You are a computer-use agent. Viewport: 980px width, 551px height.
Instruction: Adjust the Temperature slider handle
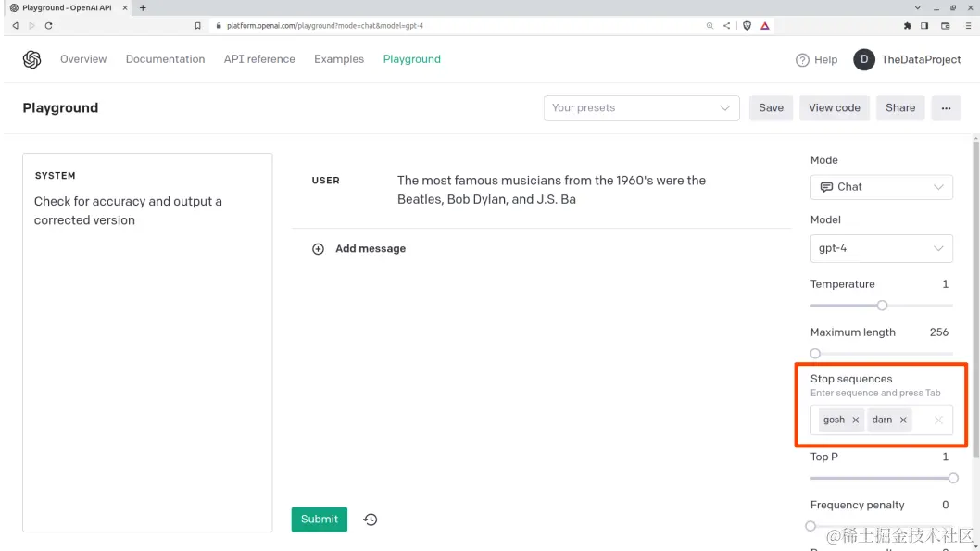coord(882,306)
